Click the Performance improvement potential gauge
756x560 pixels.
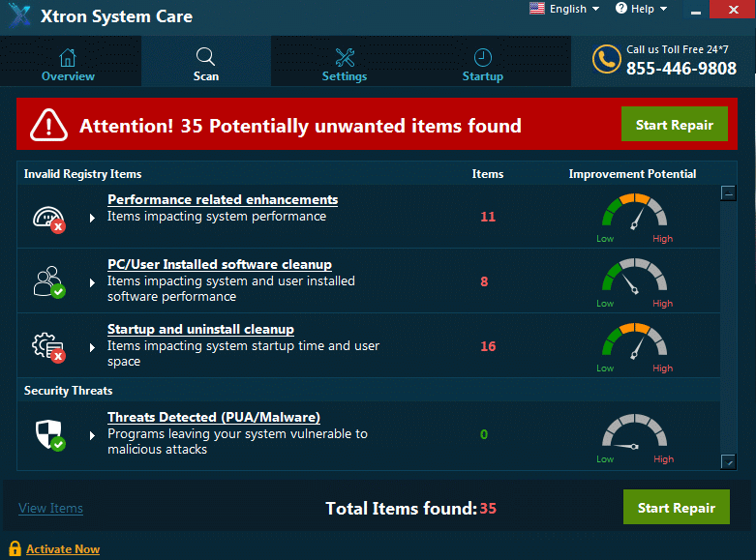633,215
